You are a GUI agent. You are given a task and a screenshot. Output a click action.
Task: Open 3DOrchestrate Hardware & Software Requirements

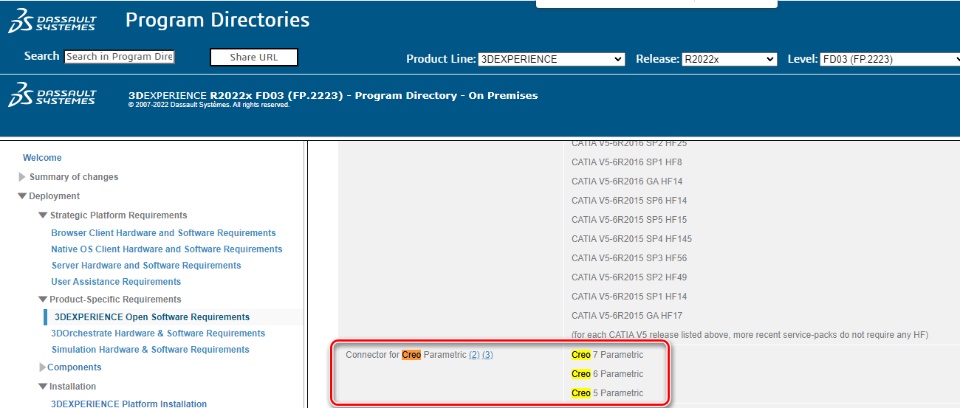(x=158, y=333)
